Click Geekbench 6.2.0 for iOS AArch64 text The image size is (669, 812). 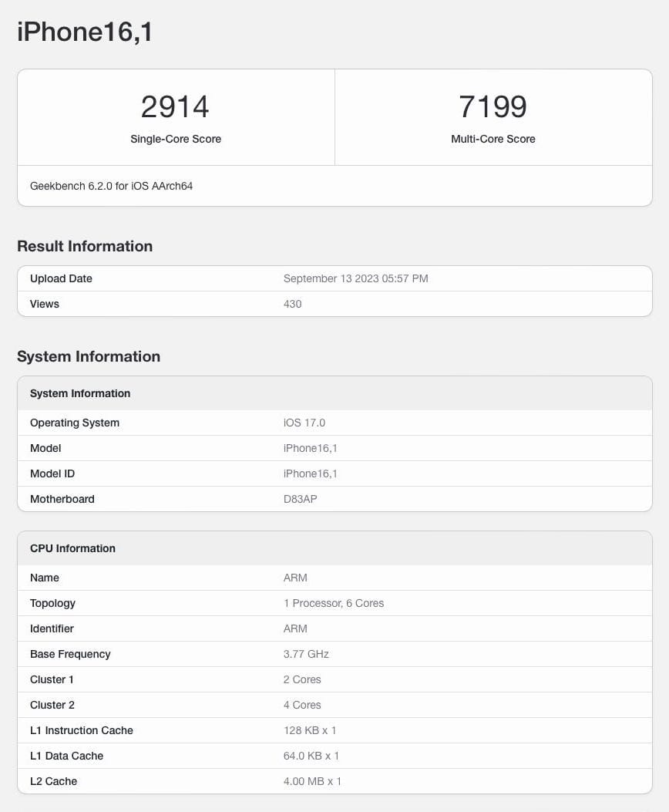point(111,186)
